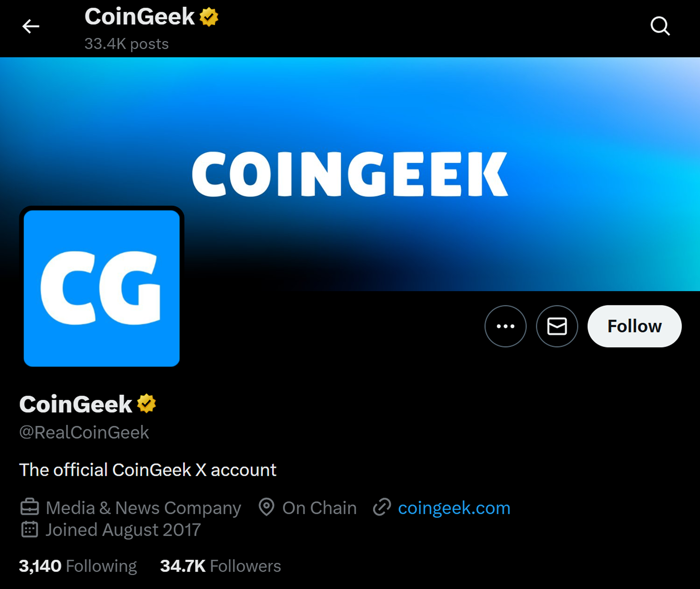This screenshot has width=700, height=589.
Task: Open search with the magnifier icon
Action: tap(660, 26)
